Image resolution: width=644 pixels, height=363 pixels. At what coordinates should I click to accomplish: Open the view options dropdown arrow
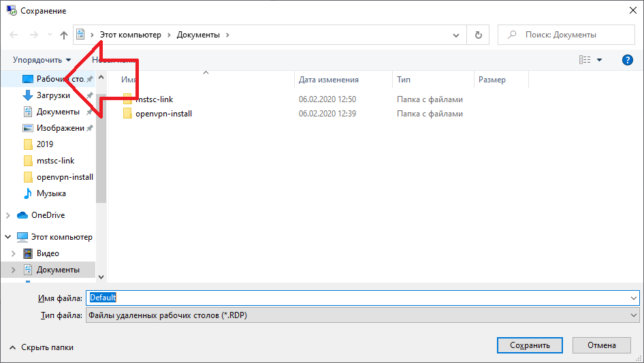pos(600,60)
